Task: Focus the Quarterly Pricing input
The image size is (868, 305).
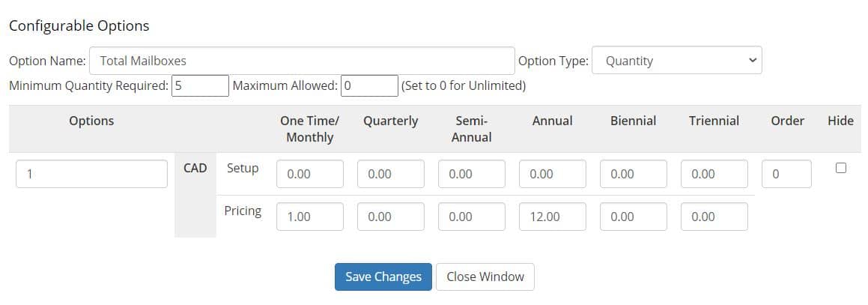Action: (x=391, y=217)
